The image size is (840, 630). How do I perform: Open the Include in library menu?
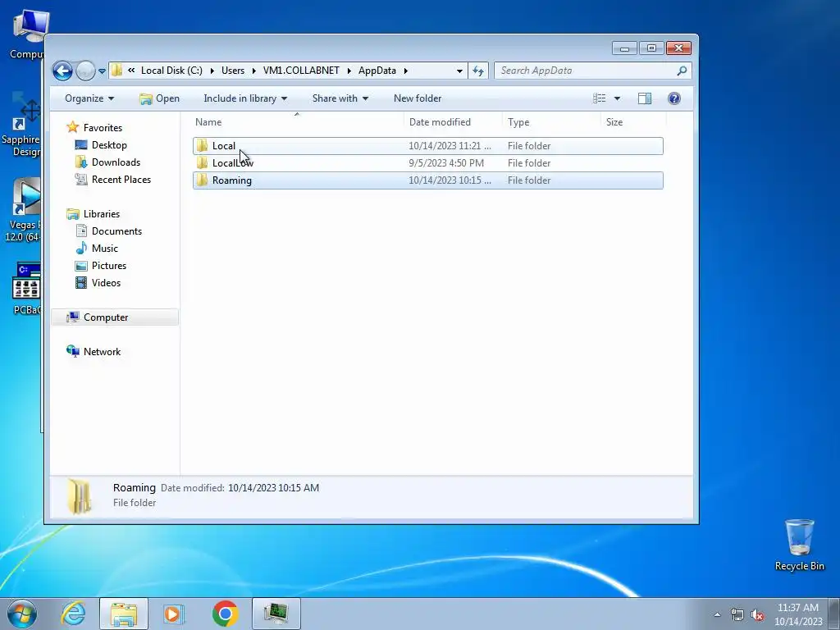(245, 98)
